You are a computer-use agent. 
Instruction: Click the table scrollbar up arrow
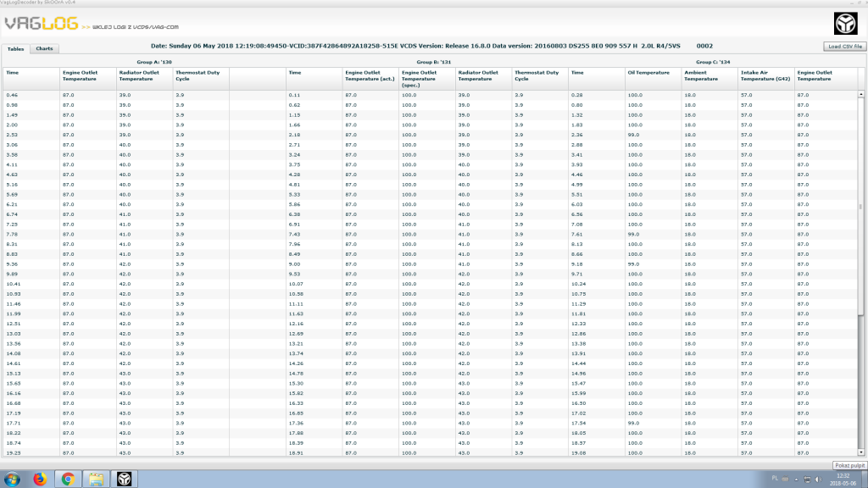pyautogui.click(x=861, y=95)
